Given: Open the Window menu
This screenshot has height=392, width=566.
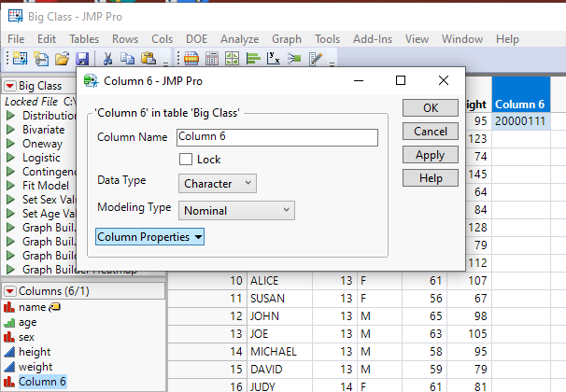Looking at the screenshot, I should pos(462,39).
